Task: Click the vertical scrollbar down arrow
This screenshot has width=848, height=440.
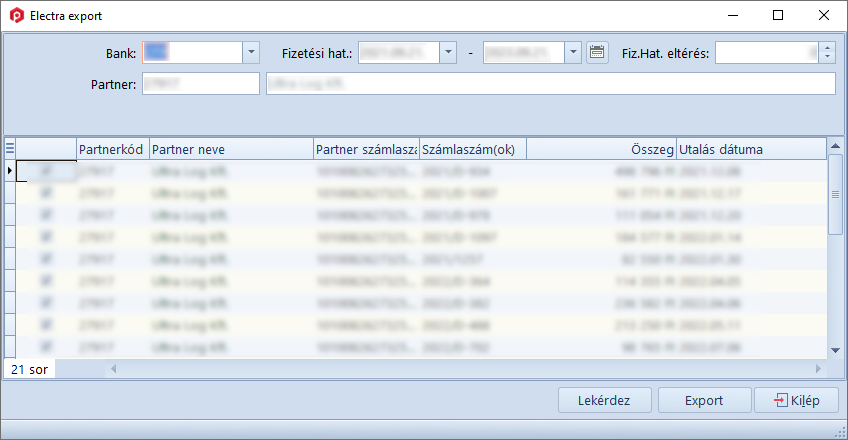Action: (835, 350)
